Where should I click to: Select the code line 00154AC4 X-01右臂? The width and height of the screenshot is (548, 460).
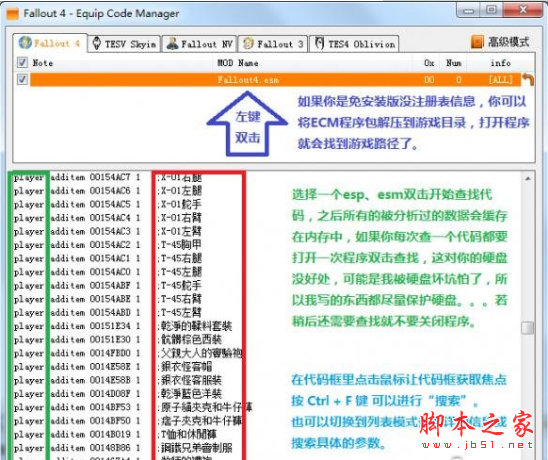pos(108,218)
